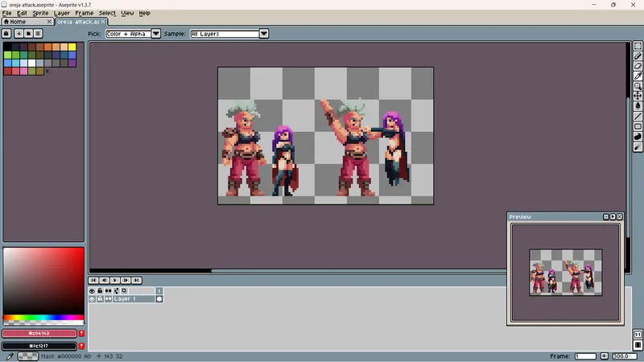
Task: Select the Eyedropper tool in toolbar
Action: [638, 76]
